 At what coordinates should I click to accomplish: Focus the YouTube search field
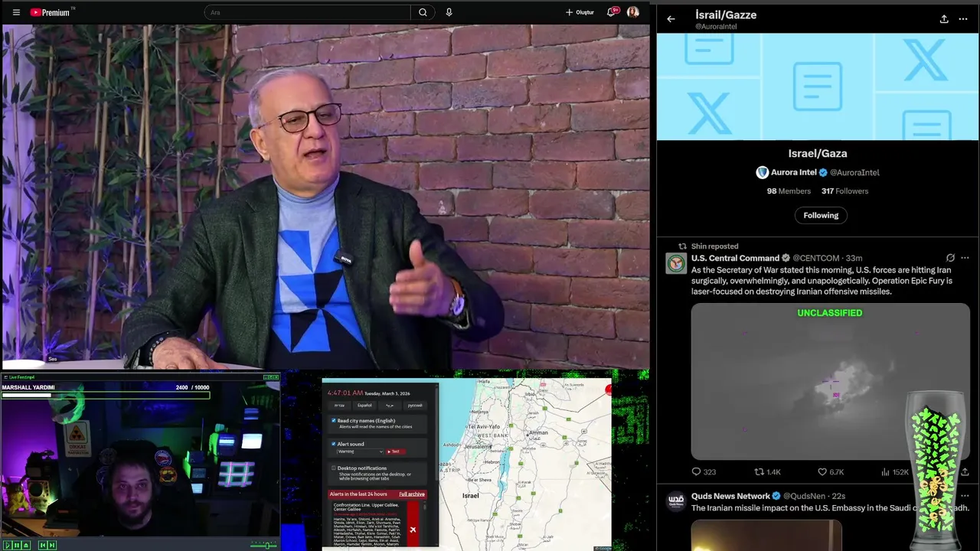tap(306, 12)
